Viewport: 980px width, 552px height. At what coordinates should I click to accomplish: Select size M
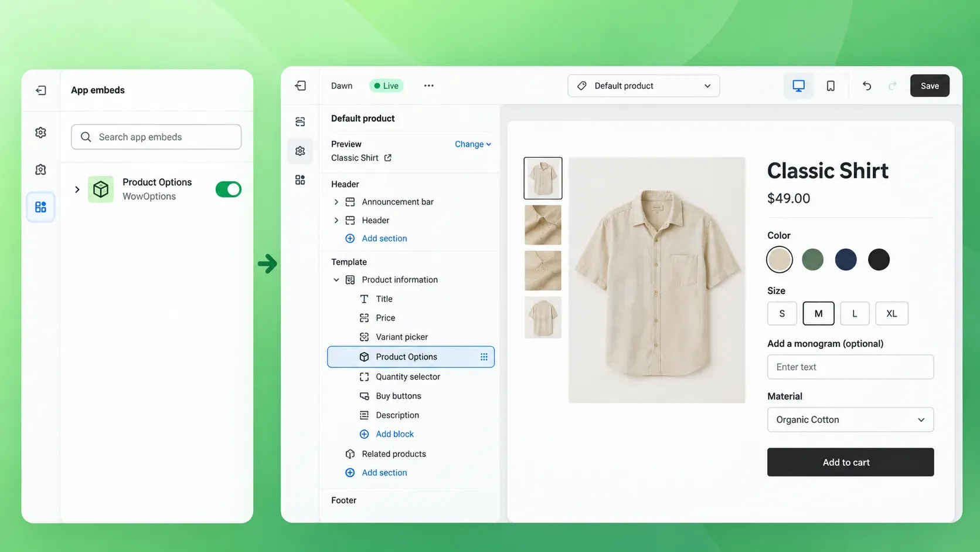[818, 313]
